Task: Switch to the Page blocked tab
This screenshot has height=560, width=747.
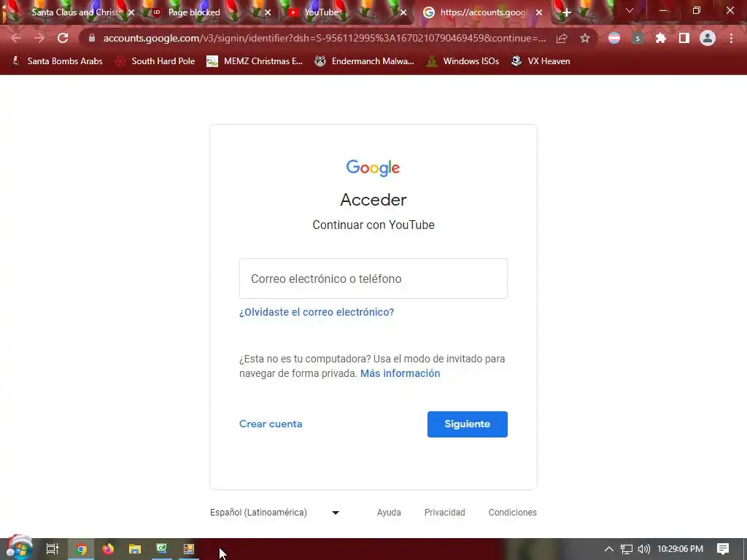Action: (x=194, y=12)
